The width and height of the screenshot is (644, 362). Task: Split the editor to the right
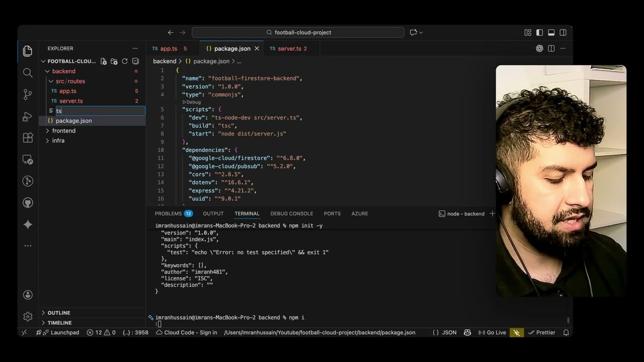click(x=551, y=48)
